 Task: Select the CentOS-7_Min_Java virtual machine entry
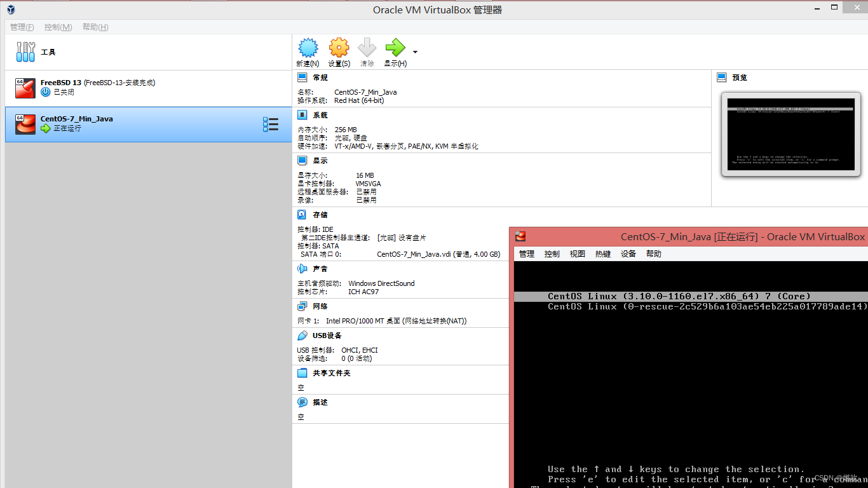pos(148,125)
